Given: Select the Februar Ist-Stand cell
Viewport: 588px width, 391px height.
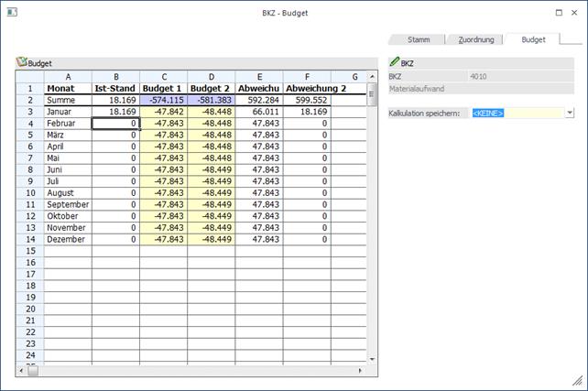Looking at the screenshot, I should tap(115, 123).
